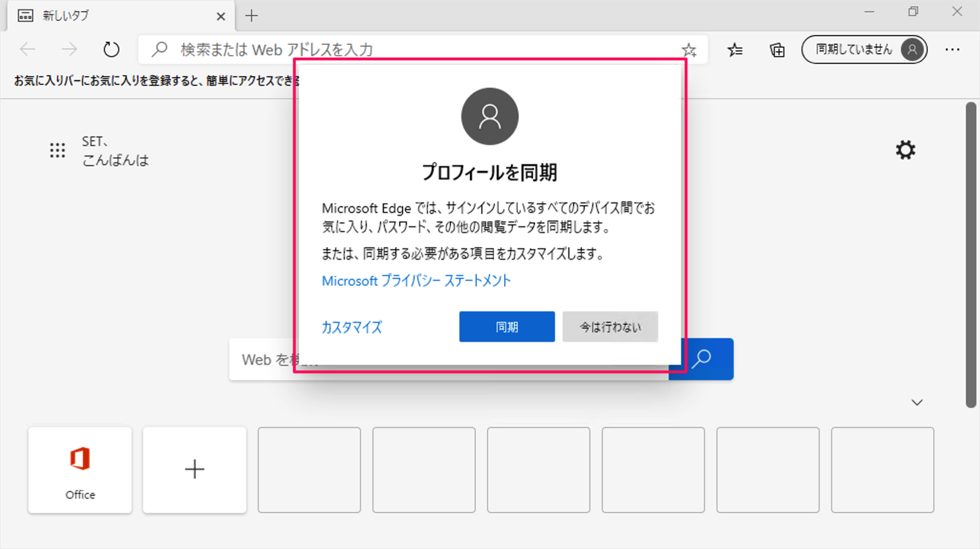Reload the page with the refresh icon
Screen dimensions: 980x549
[111, 49]
